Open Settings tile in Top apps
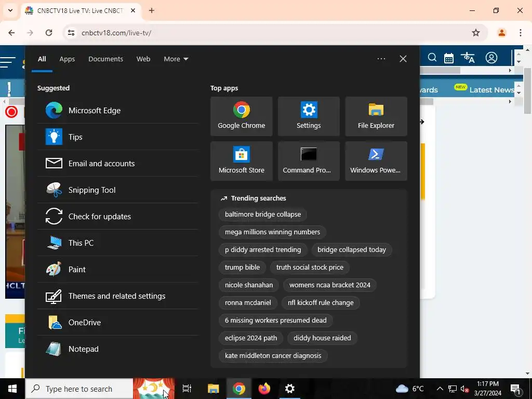532x399 pixels. coord(309,116)
